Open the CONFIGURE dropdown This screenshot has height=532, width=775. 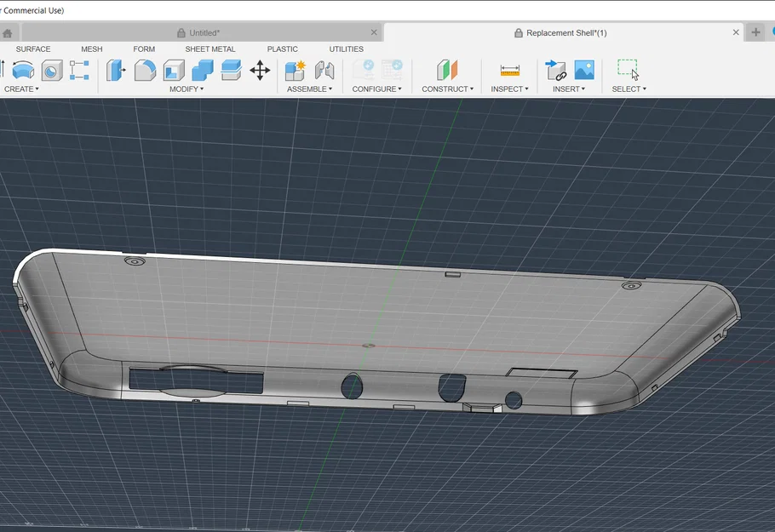[376, 89]
